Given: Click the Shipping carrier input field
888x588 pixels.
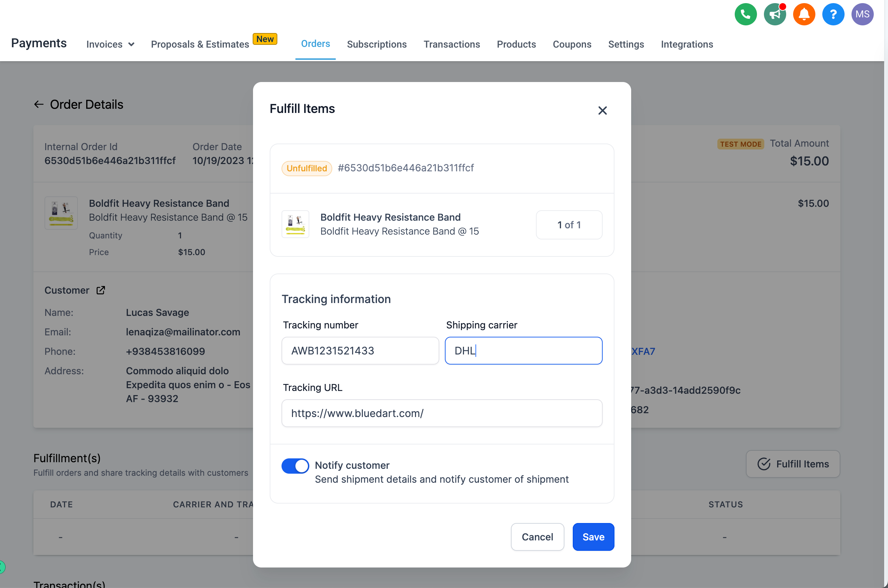Looking at the screenshot, I should click(x=523, y=351).
